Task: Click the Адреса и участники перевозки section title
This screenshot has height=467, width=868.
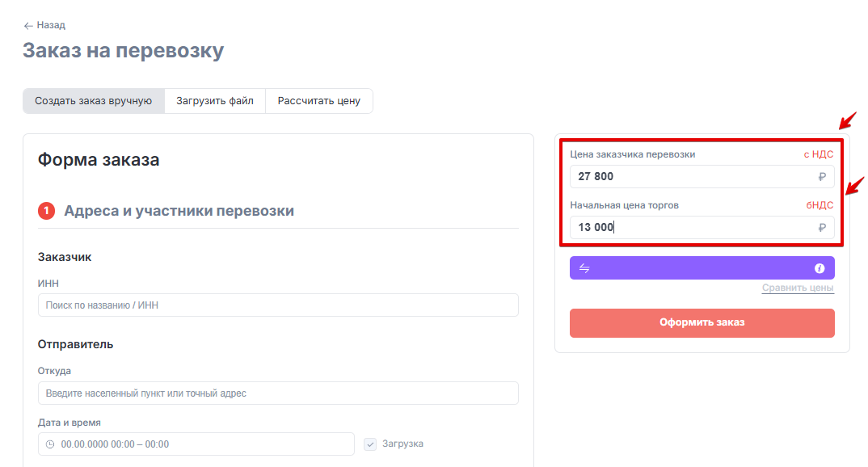Action: (x=179, y=211)
